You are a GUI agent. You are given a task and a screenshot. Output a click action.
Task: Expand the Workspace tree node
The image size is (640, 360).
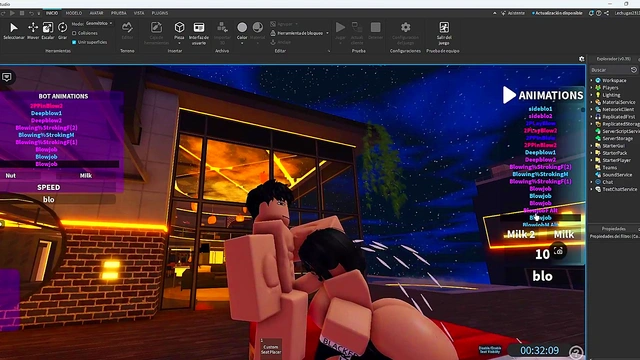pos(591,80)
